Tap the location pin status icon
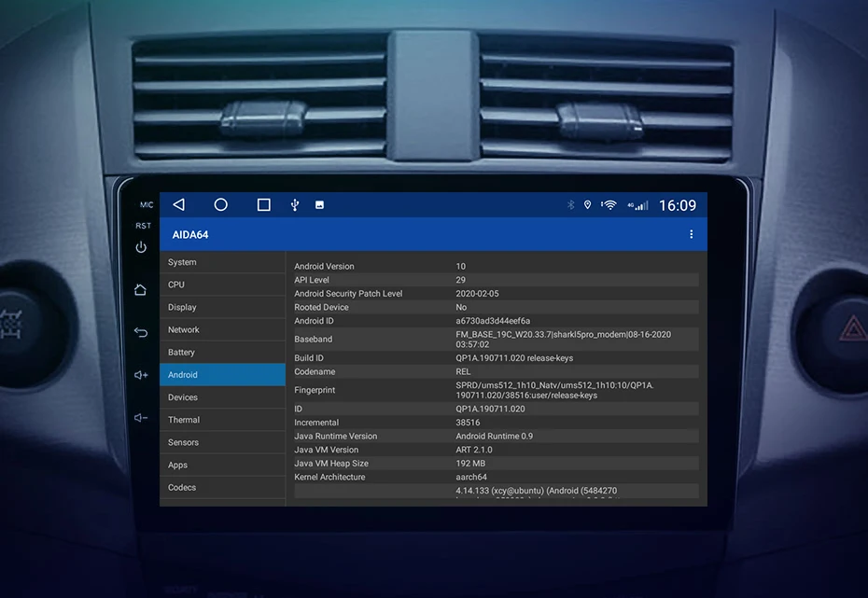 tap(587, 205)
